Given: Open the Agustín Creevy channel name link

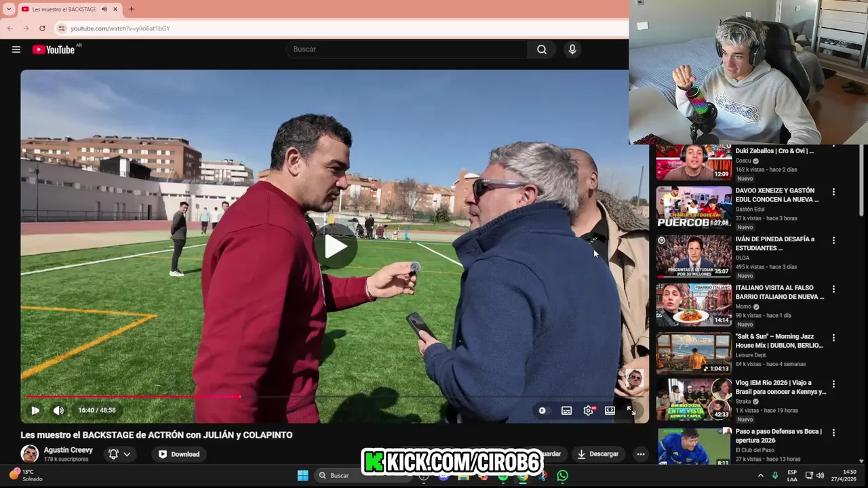Looking at the screenshot, I should click(x=68, y=450).
